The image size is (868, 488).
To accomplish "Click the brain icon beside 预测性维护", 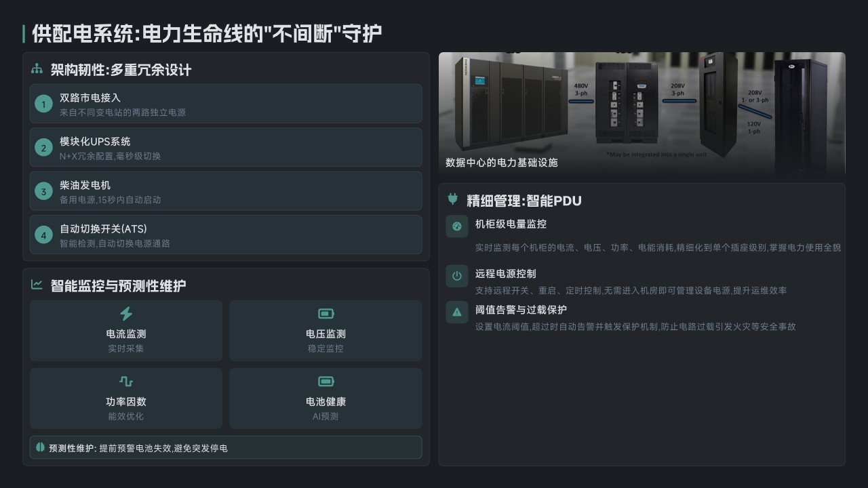I will [x=40, y=447].
